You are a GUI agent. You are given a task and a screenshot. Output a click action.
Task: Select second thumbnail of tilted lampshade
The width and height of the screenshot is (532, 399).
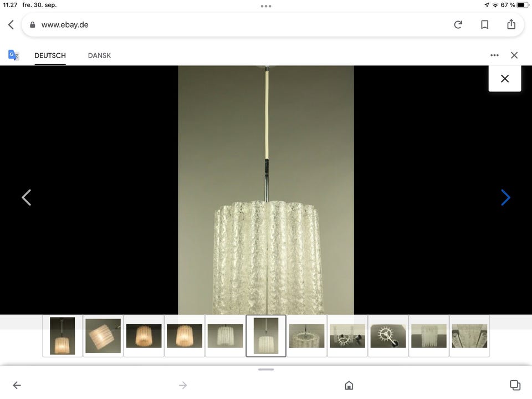point(103,336)
